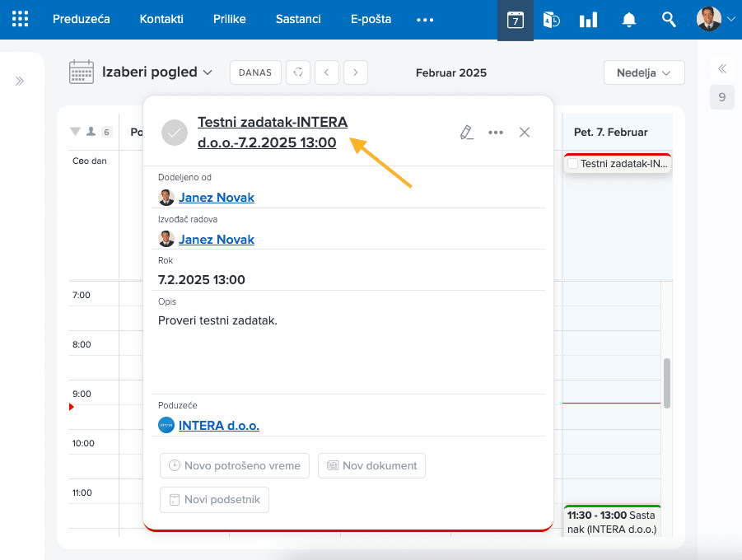This screenshot has width=742, height=560.
Task: Click the DANAS button
Action: (255, 72)
